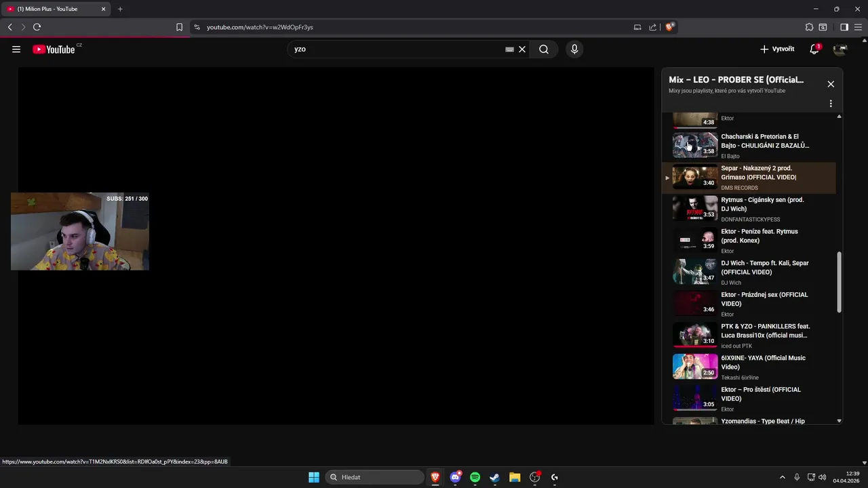Click the playlist scrollbar thumb
The height and width of the screenshot is (488, 868).
pyautogui.click(x=839, y=282)
